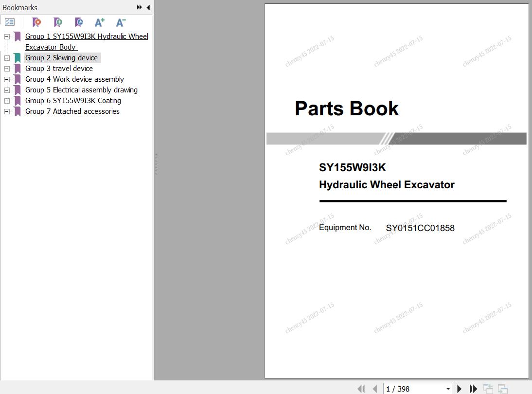Select bookmark Group 7 Attached accessories
This screenshot has height=394, width=532.
click(72, 111)
